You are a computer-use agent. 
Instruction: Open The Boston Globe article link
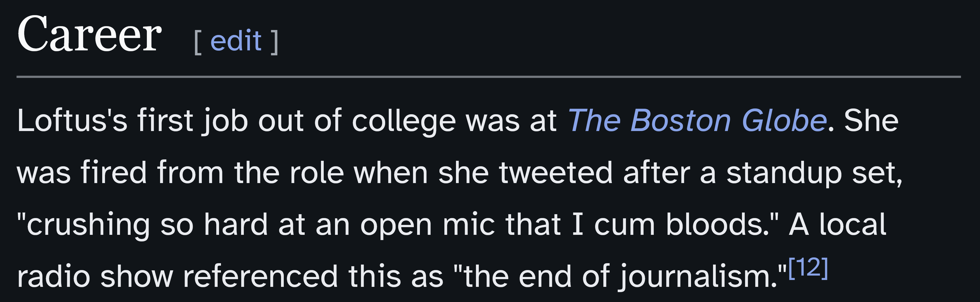click(x=696, y=121)
